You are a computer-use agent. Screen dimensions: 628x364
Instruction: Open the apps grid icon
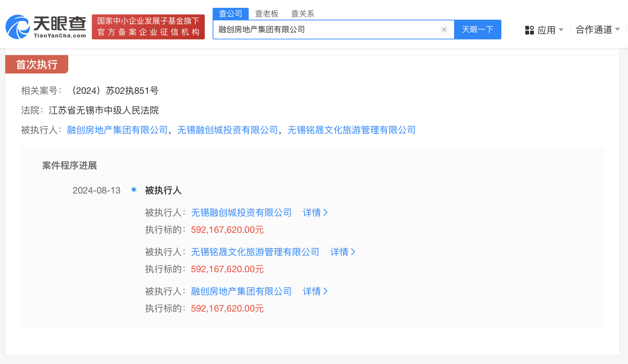pyautogui.click(x=529, y=30)
